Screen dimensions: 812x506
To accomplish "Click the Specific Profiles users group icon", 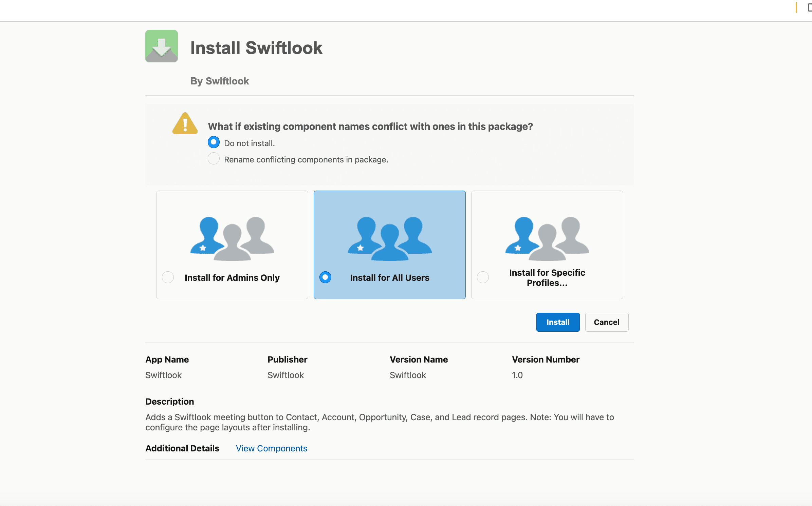I will tap(547, 239).
